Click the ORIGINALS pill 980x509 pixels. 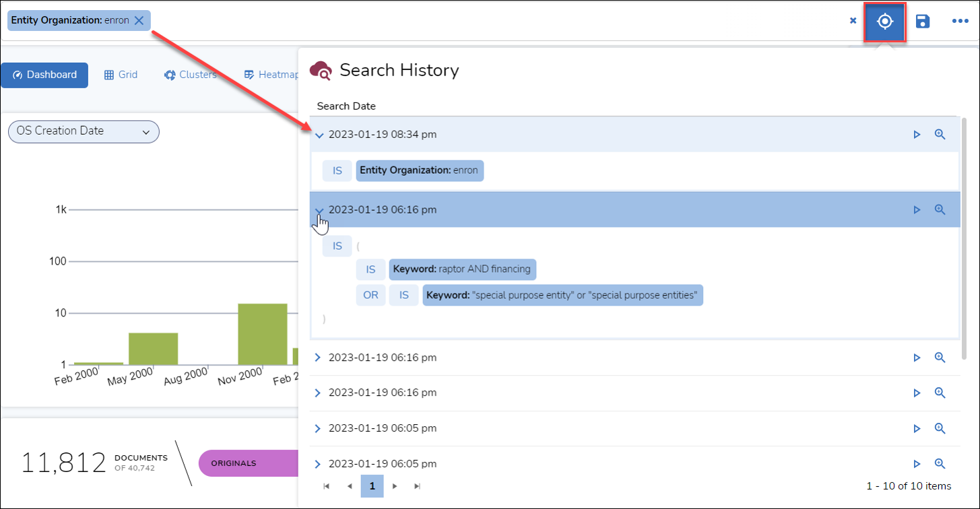click(x=248, y=463)
